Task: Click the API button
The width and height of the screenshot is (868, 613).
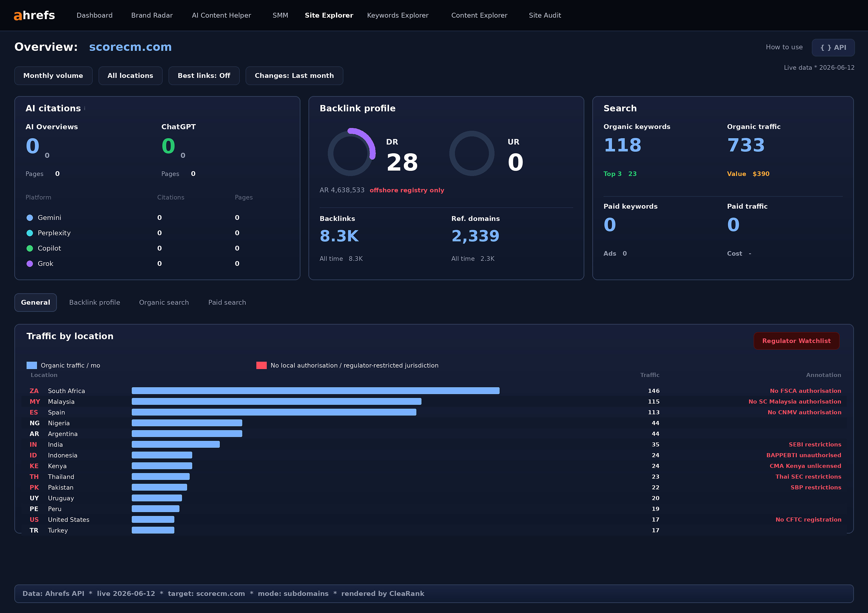Action: point(833,48)
